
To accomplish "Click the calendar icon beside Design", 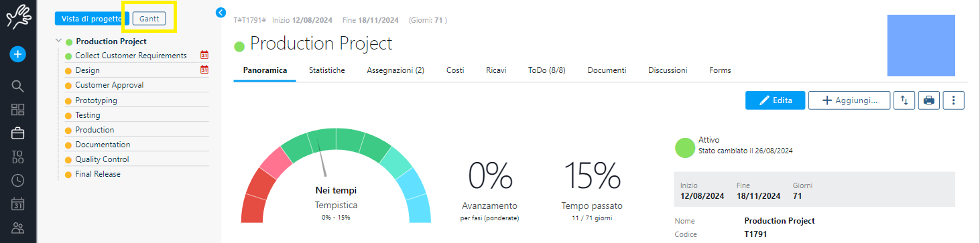I will coord(204,70).
